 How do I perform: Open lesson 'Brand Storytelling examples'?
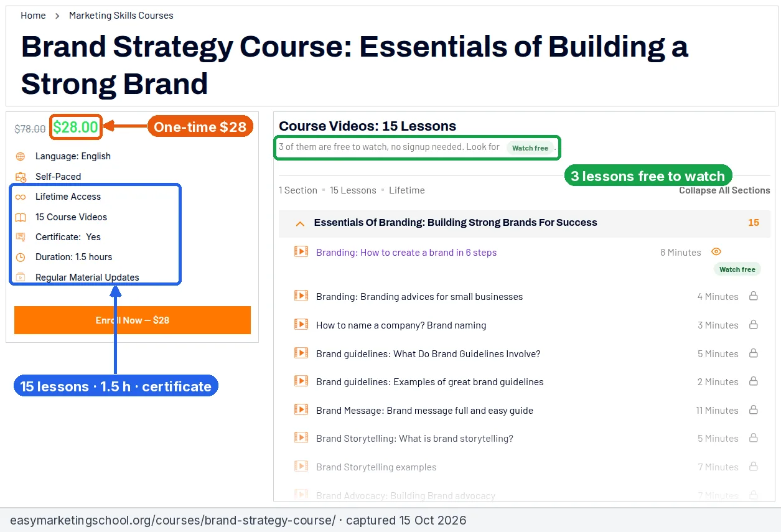tap(376, 467)
